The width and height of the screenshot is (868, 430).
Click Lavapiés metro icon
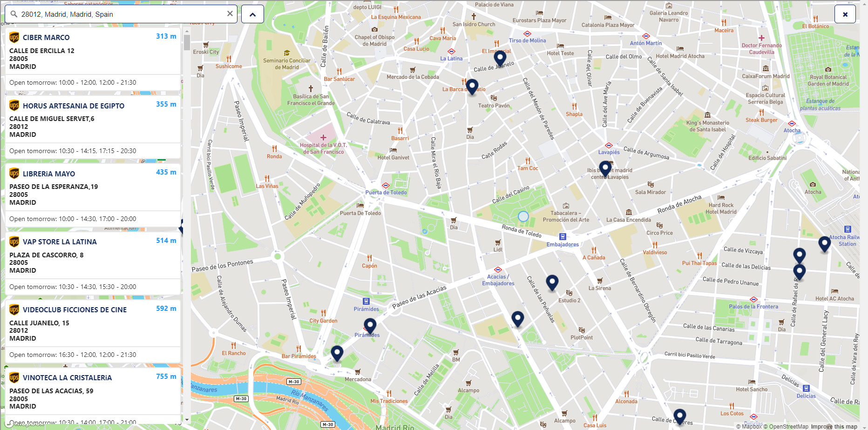point(609,146)
